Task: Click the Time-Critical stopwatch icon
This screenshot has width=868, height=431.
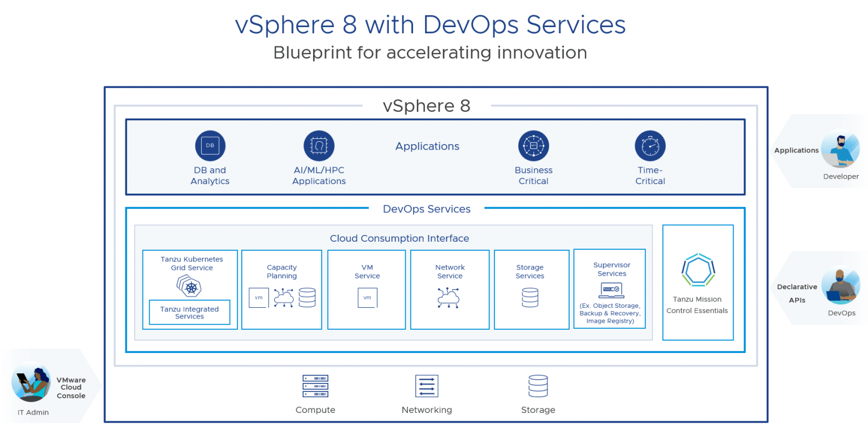Action: 650,146
